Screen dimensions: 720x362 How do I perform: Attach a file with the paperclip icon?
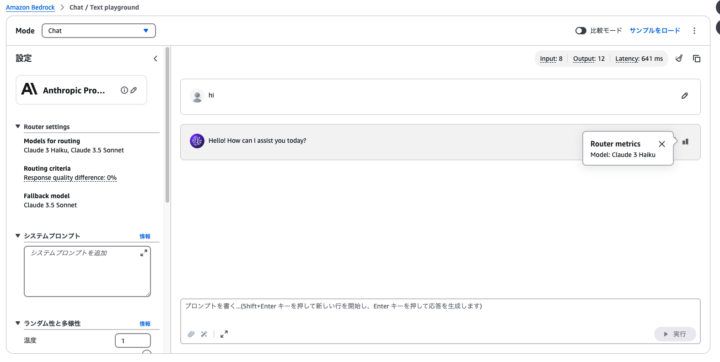(191, 334)
